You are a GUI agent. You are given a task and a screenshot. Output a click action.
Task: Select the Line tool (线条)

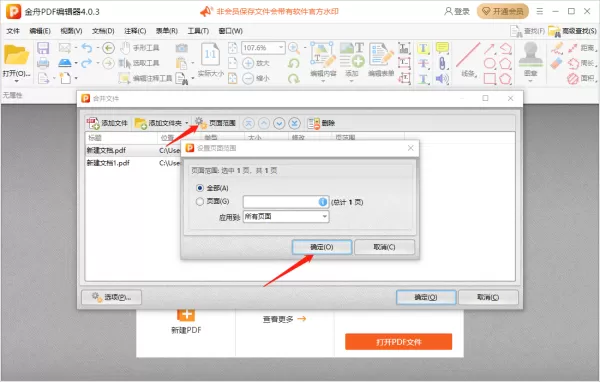pyautogui.click(x=468, y=59)
